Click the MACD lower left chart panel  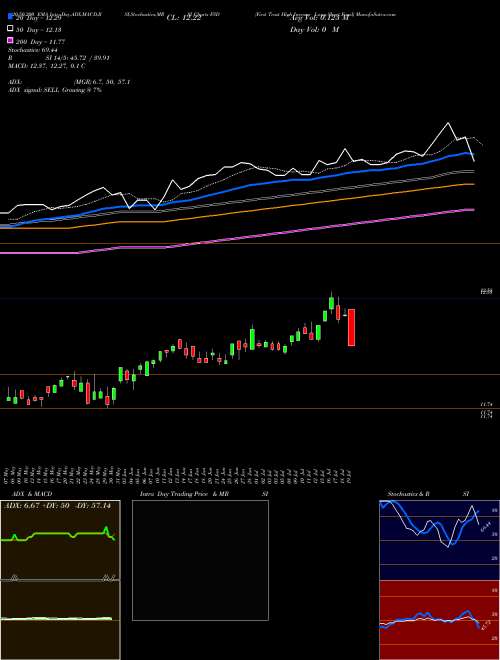[x=60, y=620]
